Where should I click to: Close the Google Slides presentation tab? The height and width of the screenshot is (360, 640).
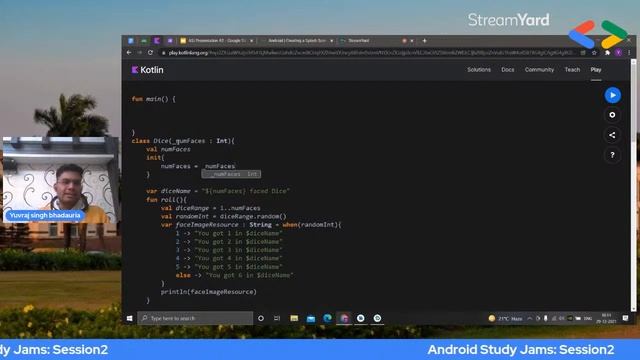click(x=251, y=41)
